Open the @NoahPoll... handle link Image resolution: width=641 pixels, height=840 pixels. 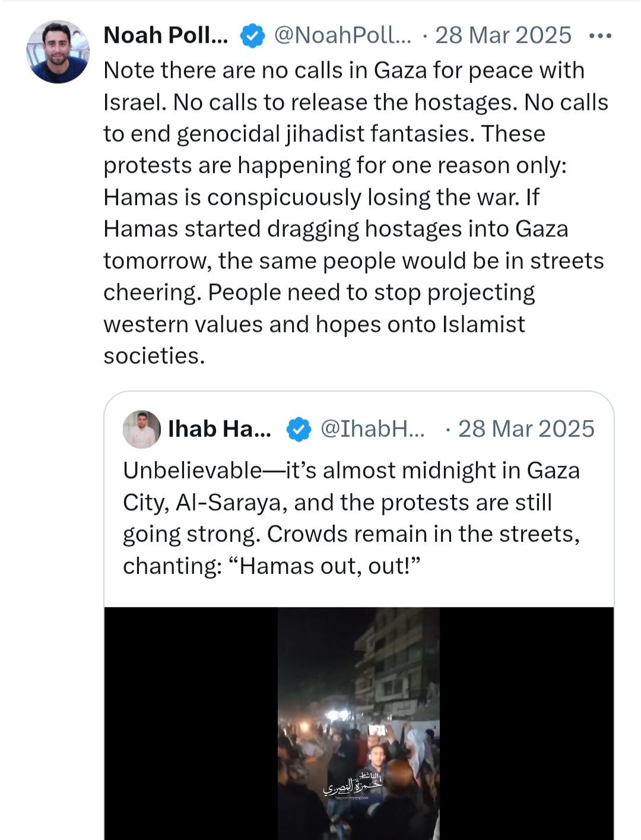click(342, 36)
